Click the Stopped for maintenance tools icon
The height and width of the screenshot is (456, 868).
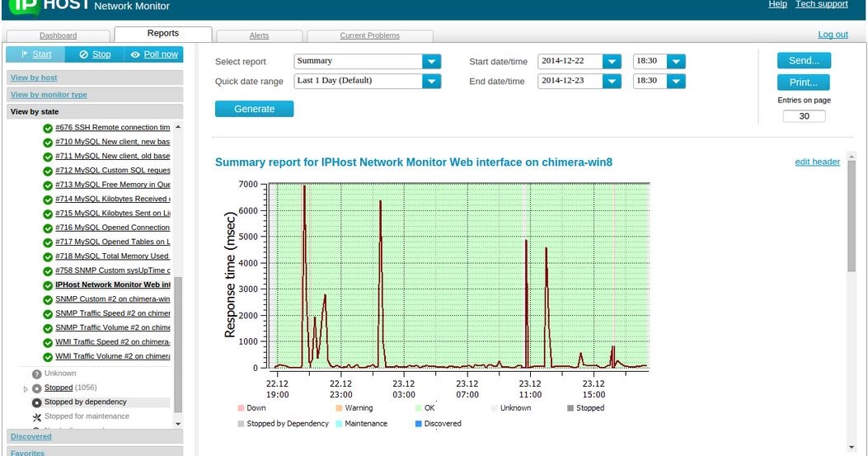(x=36, y=417)
